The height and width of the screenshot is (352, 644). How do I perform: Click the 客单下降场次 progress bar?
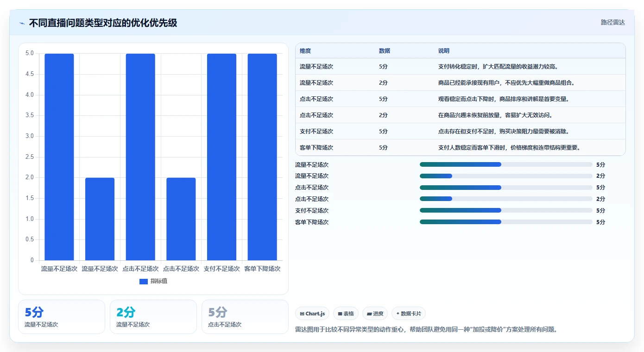(506, 222)
